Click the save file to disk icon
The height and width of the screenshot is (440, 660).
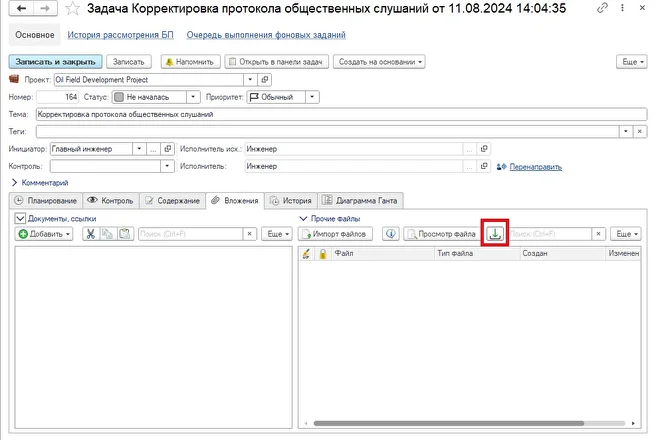click(x=496, y=234)
